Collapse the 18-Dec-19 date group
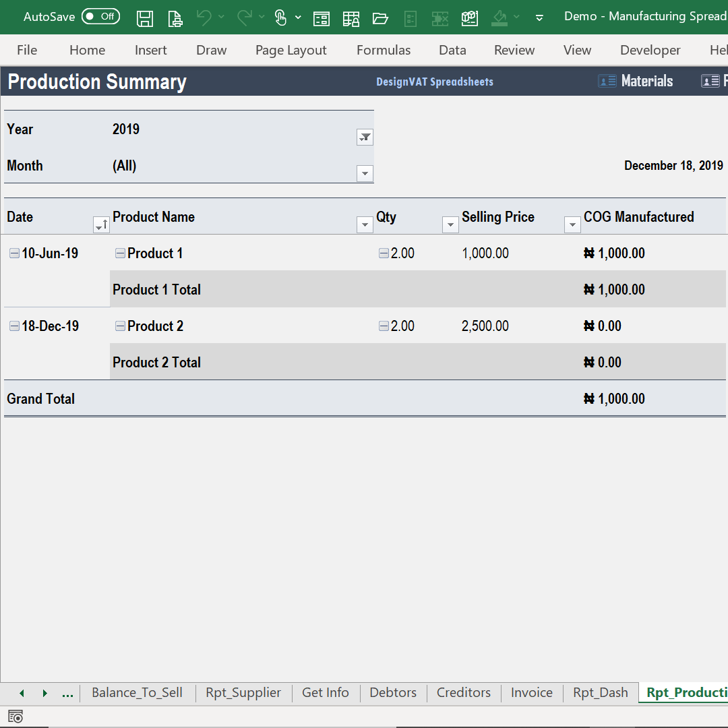 14,326
